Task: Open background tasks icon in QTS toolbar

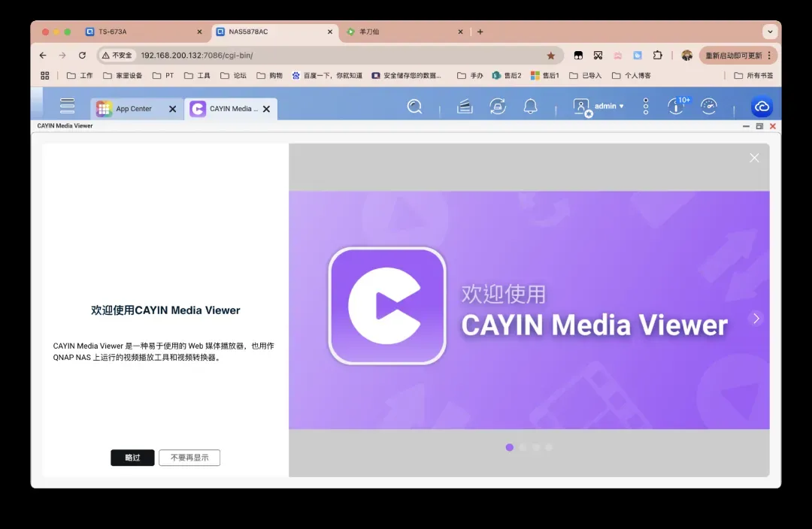Action: tap(465, 107)
